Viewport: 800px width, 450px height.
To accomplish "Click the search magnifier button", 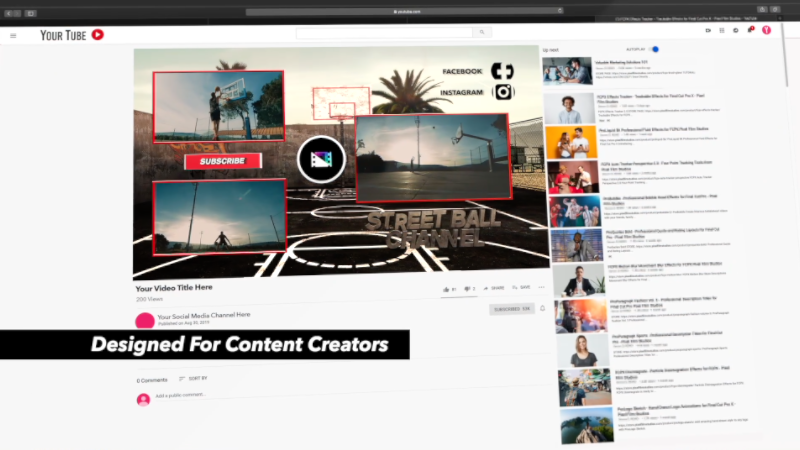I will (482, 32).
